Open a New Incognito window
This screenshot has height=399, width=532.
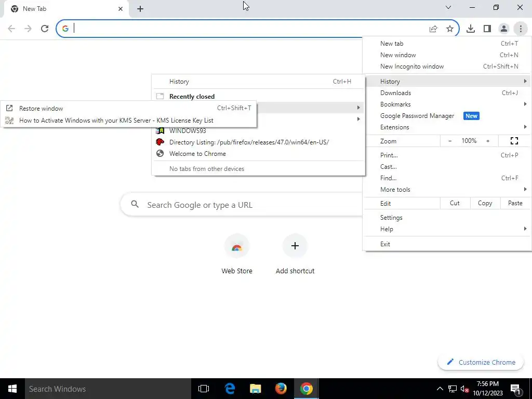[447, 66]
